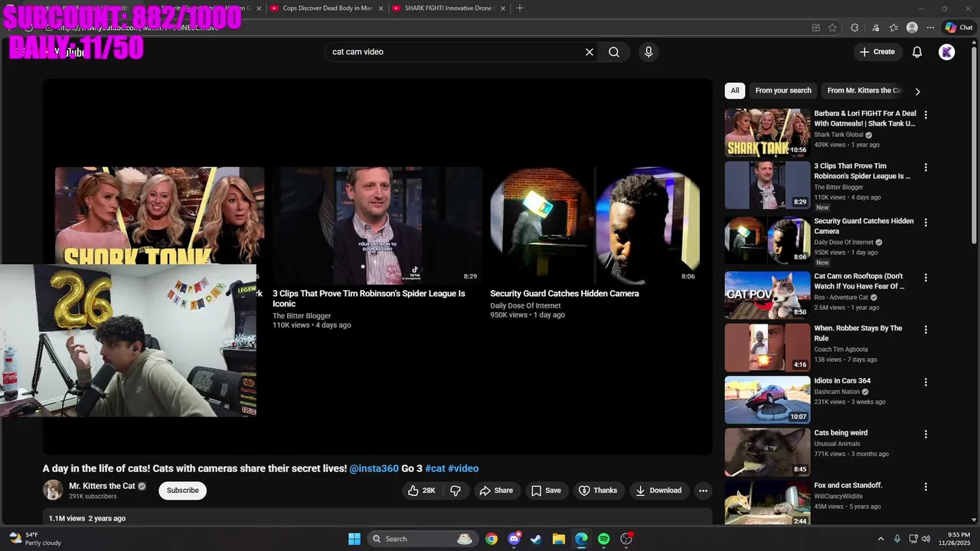The height and width of the screenshot is (551, 980).
Task: Click in the cat cam video search field
Action: coord(456,52)
